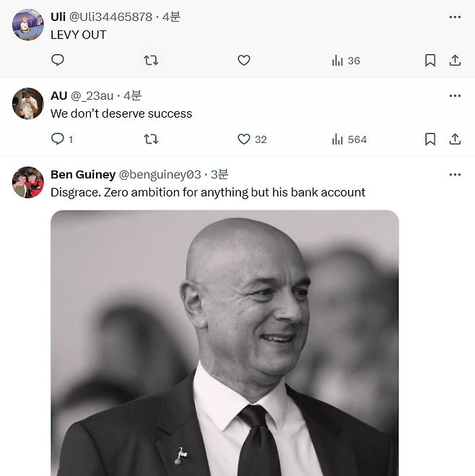The image size is (475, 476).
Task: Open more options on Uli's tweet
Action: [x=455, y=17]
